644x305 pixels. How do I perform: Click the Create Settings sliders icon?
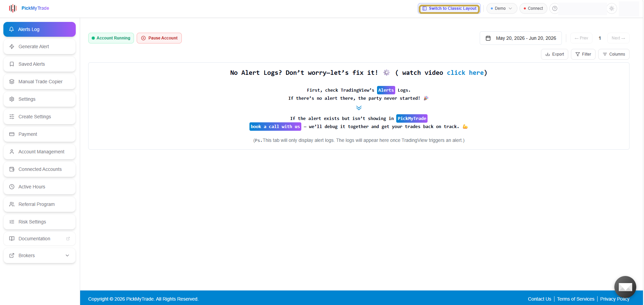[12, 117]
